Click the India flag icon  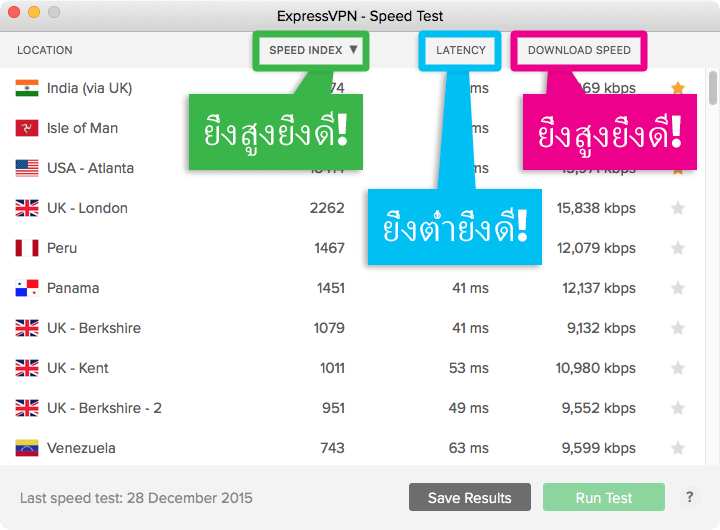[27, 88]
